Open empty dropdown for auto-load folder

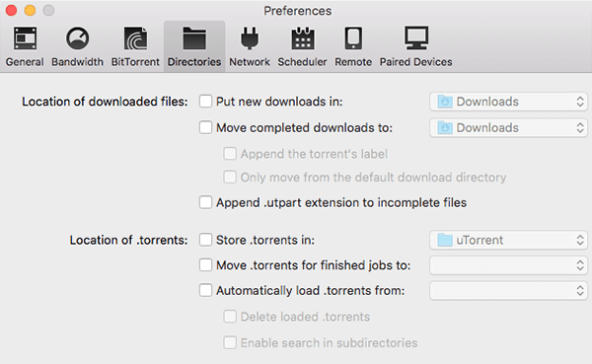point(508,291)
